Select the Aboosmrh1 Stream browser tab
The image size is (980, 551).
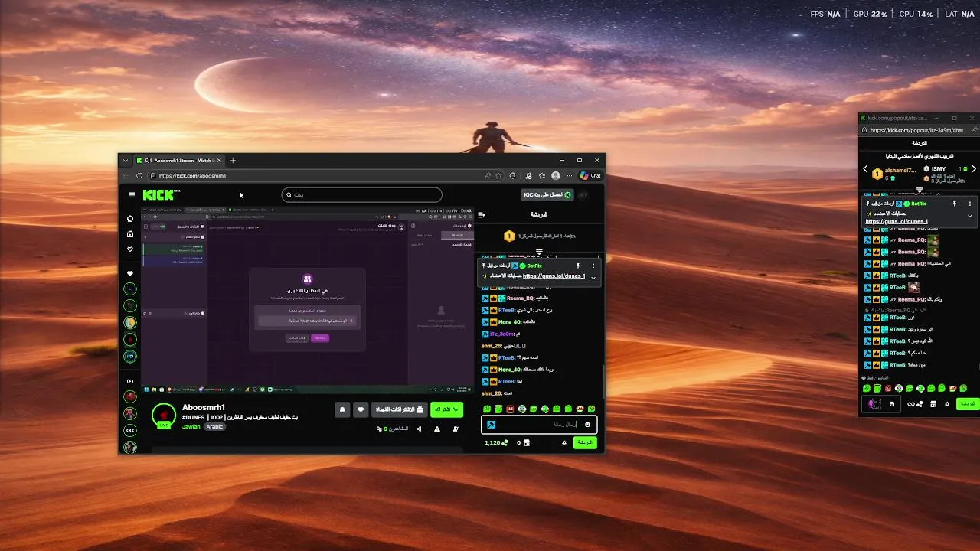coord(178,160)
